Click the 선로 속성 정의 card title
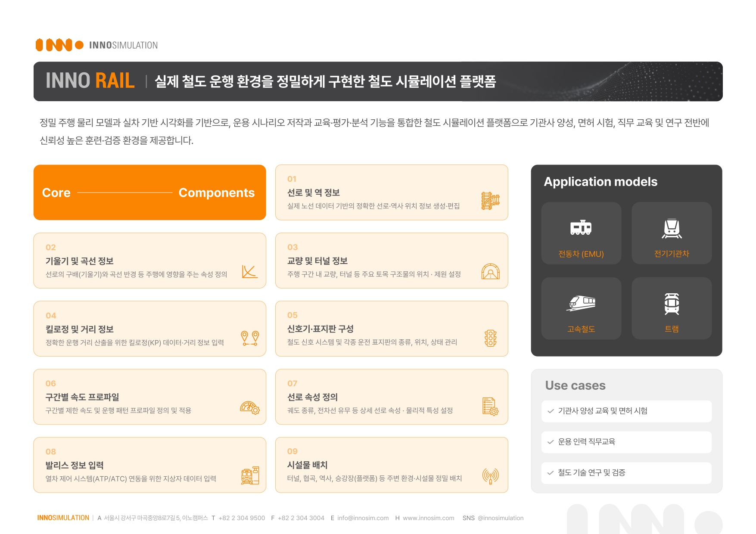The height and width of the screenshot is (534, 756). coord(313,397)
